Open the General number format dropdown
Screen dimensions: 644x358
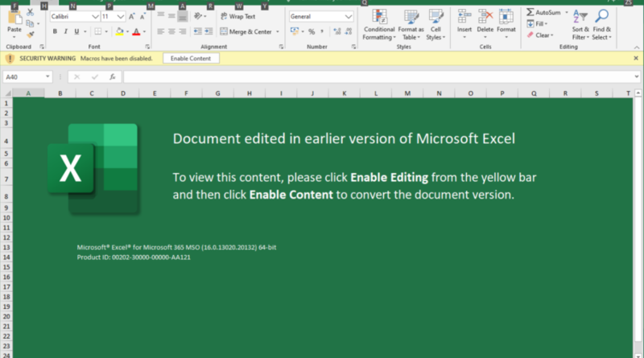(x=349, y=16)
